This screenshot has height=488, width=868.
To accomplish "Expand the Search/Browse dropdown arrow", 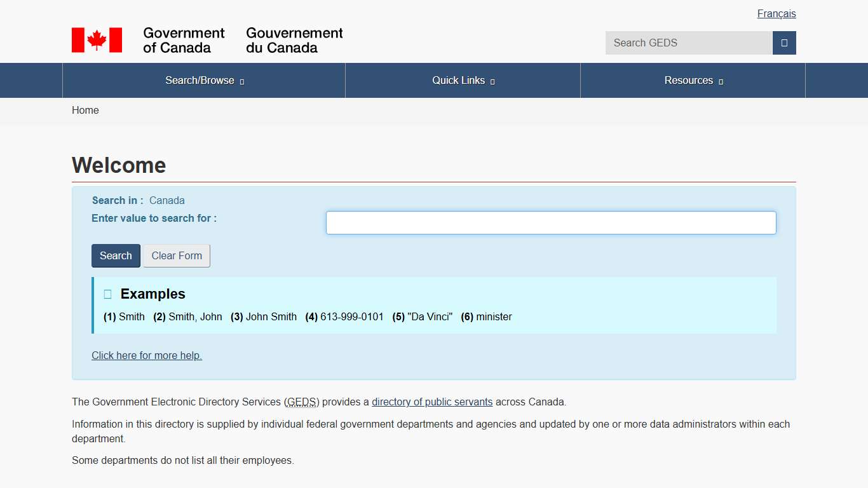I will pyautogui.click(x=242, y=81).
